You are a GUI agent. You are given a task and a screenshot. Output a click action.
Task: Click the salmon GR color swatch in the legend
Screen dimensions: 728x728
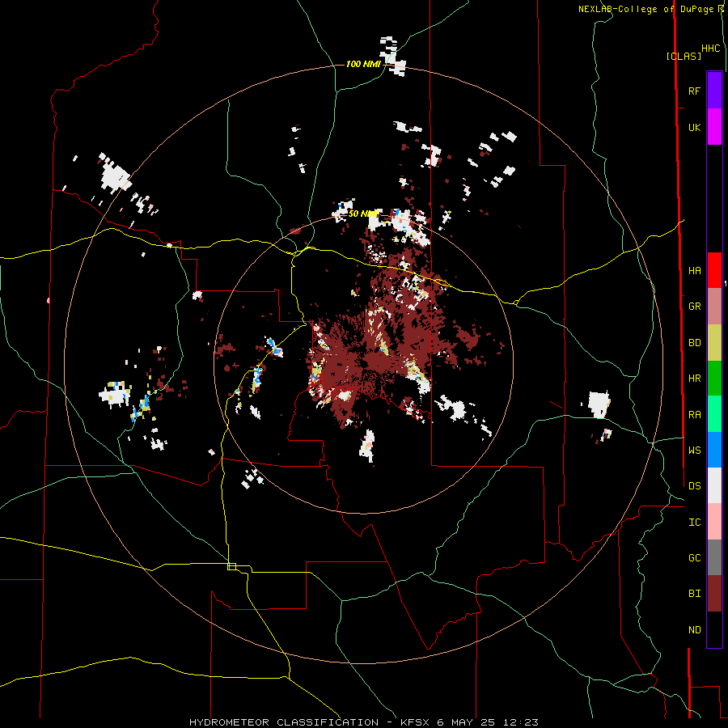(x=714, y=307)
